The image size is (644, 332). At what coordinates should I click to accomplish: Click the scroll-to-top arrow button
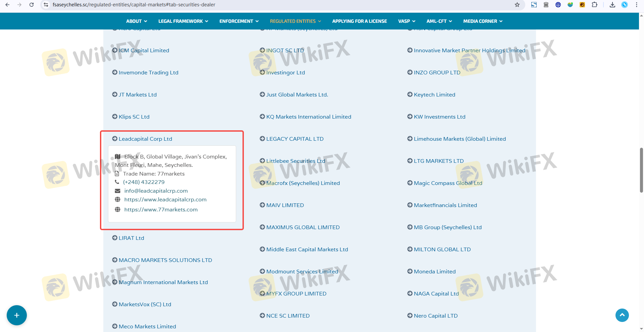(622, 315)
